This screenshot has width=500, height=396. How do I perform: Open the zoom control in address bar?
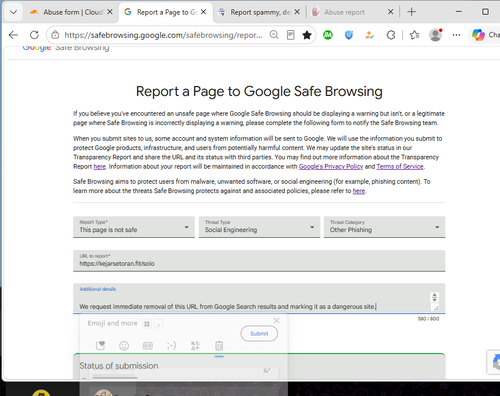tap(274, 35)
